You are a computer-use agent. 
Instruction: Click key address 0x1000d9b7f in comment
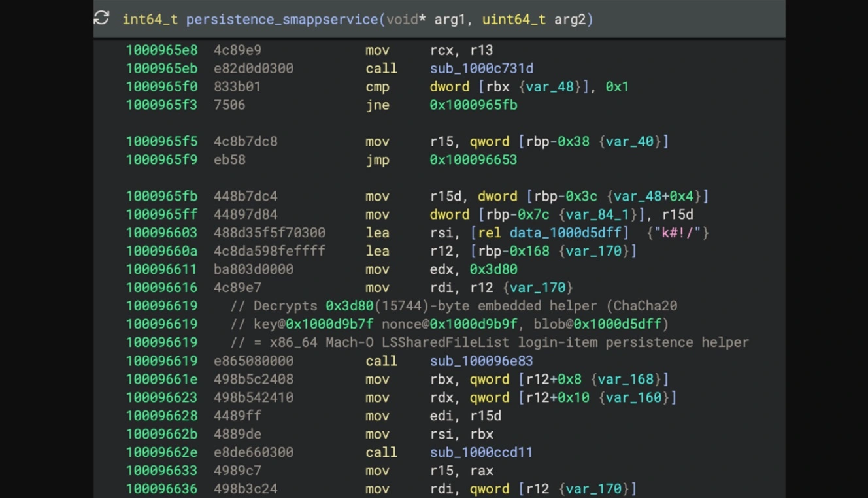tap(329, 325)
